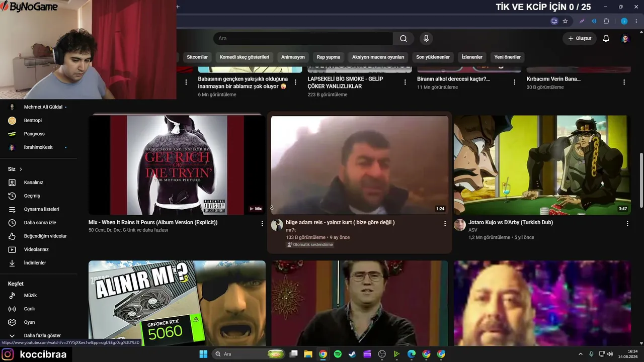Click the Oluştur create button
This screenshot has height=362, width=644.
click(x=580, y=39)
